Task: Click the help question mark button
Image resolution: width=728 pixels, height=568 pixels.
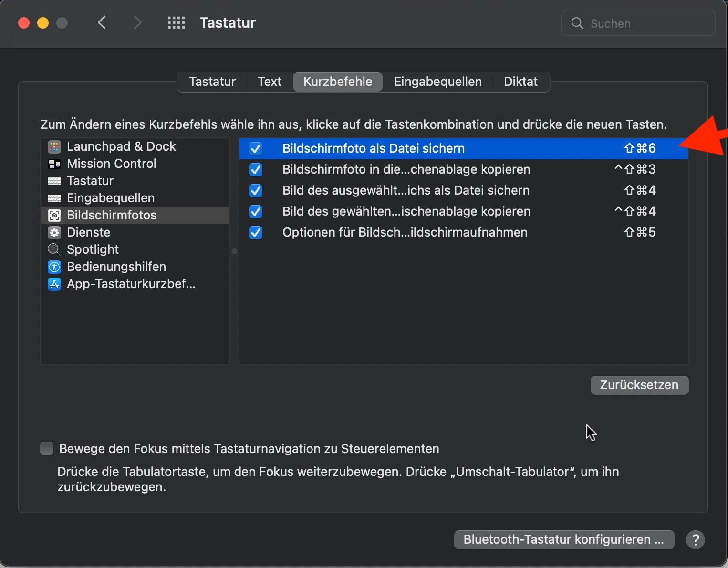Action: pyautogui.click(x=695, y=540)
